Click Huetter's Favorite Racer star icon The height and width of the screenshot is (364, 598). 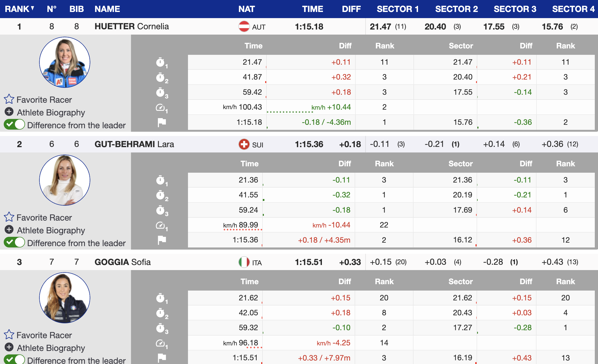point(9,99)
